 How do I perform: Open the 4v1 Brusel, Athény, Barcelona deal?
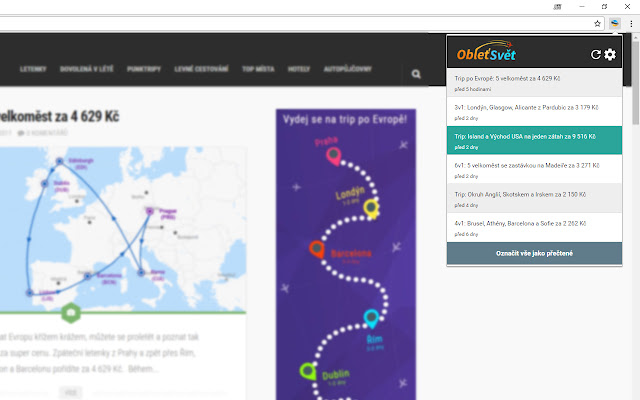[x=535, y=227]
